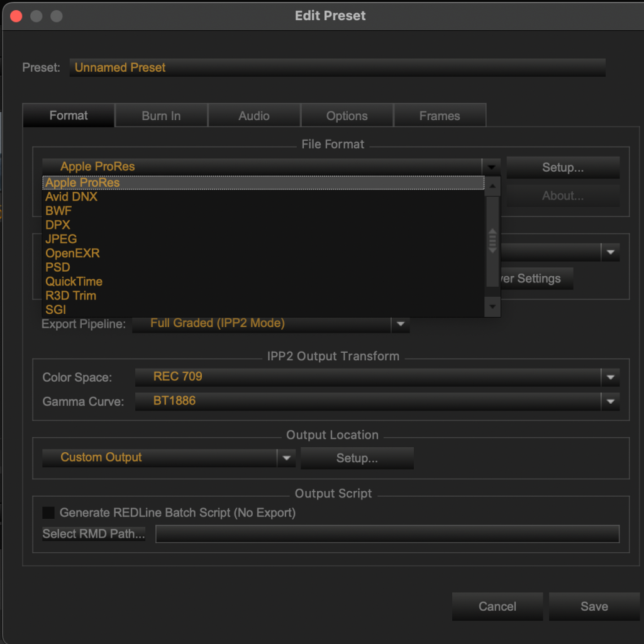Click the File Format Setup button
Viewport: 644px width, 644px height.
pos(563,167)
